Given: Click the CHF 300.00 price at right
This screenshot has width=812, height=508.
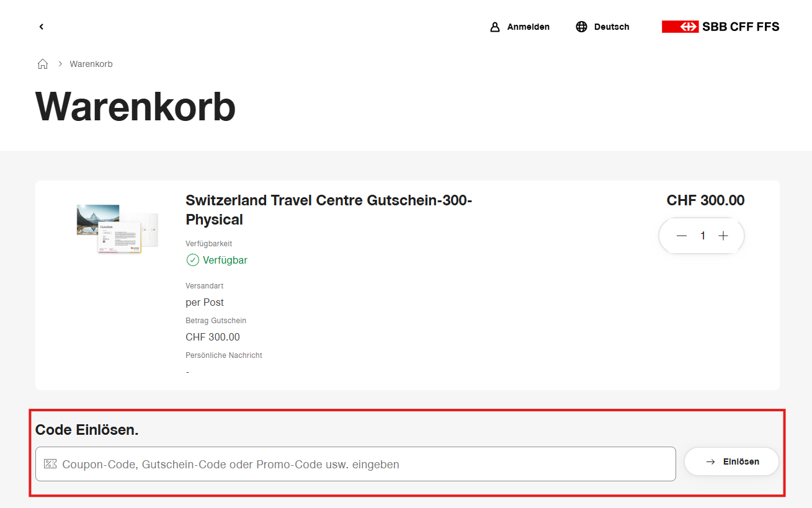Looking at the screenshot, I should pos(705,200).
